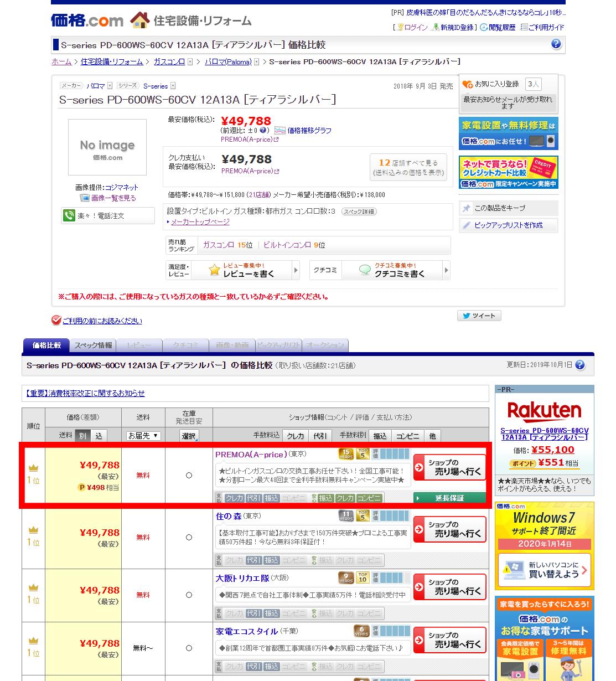Click the お気に入り登録 heart icon
The image size is (616, 681).
[x=468, y=84]
